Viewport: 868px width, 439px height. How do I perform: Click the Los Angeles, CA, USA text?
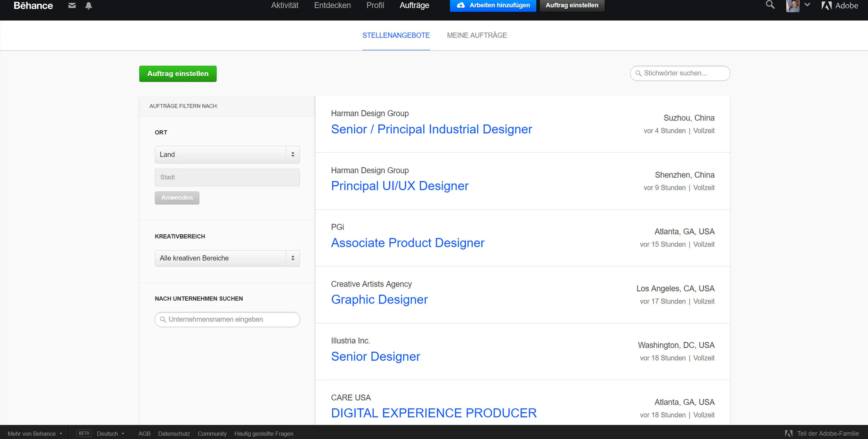pyautogui.click(x=675, y=288)
